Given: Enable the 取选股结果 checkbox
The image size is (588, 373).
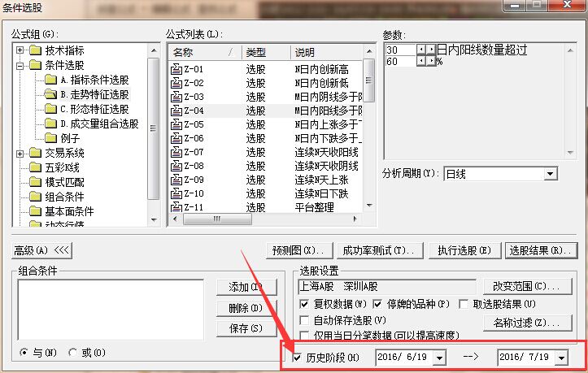Looking at the screenshot, I should tap(464, 304).
